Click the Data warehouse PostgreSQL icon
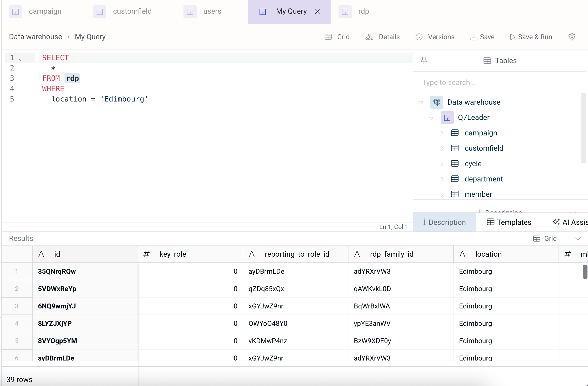588x386 pixels. 436,102
